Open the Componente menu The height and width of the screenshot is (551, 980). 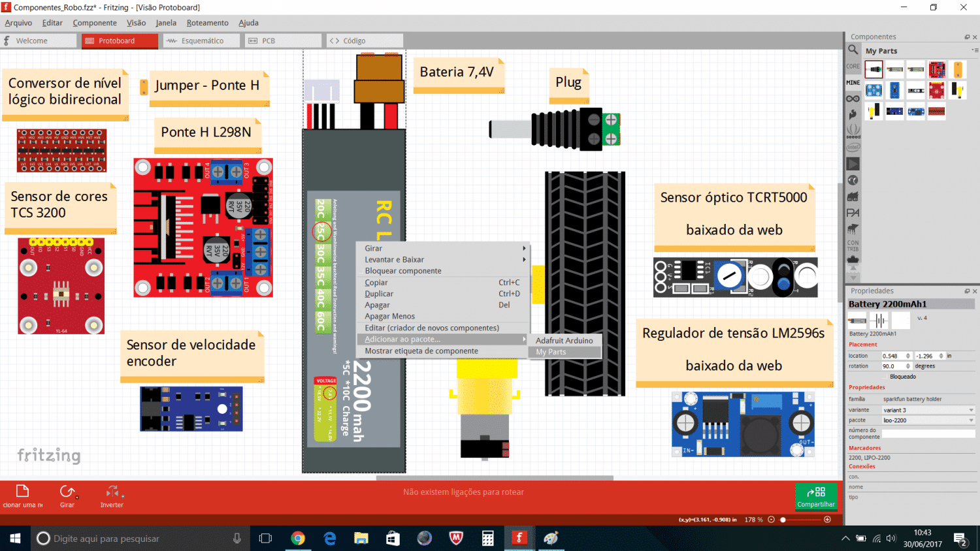coord(95,23)
